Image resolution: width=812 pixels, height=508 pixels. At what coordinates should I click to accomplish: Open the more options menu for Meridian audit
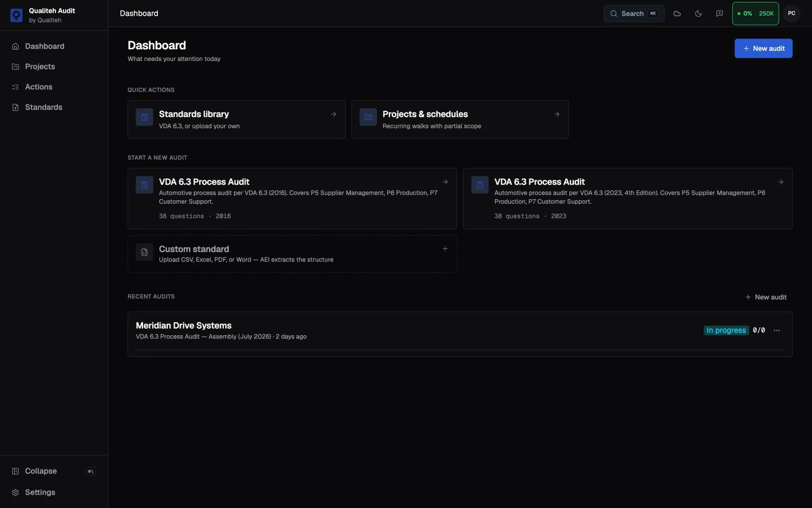(776, 330)
